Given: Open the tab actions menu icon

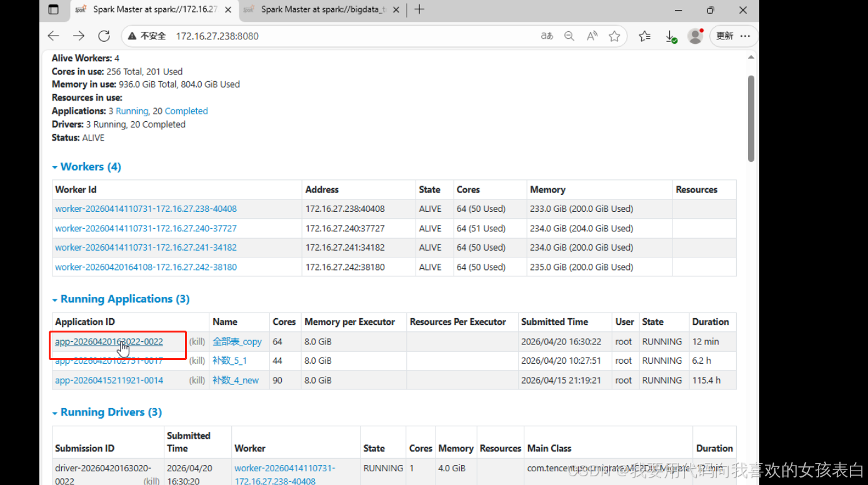Looking at the screenshot, I should tap(54, 9).
